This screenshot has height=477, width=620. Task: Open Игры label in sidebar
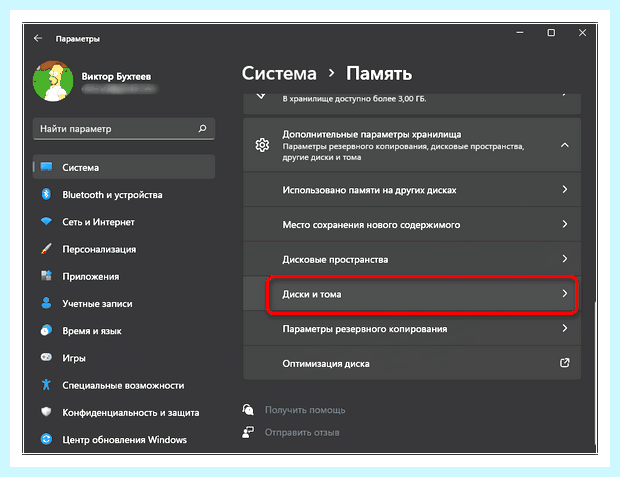(74, 358)
